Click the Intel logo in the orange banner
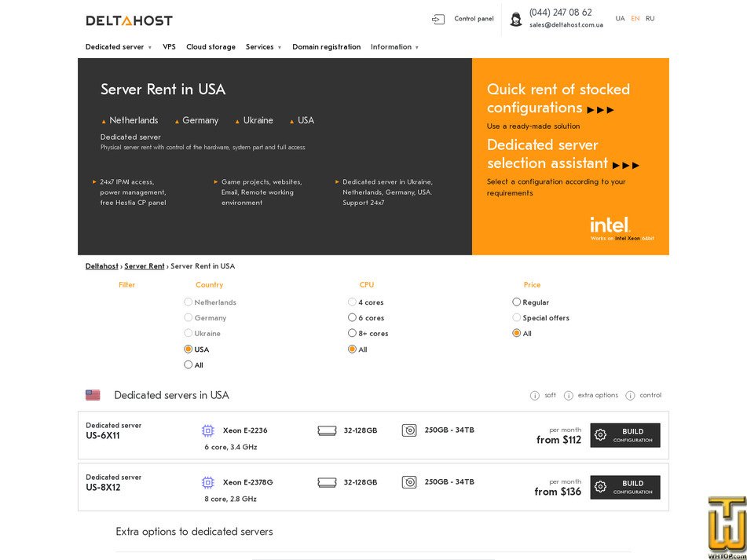The height and width of the screenshot is (560, 747). click(x=610, y=225)
